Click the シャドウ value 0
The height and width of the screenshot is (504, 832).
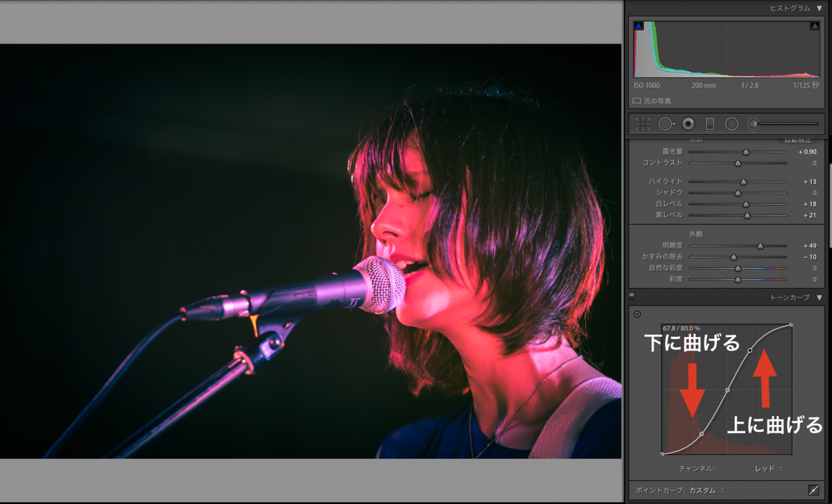pyautogui.click(x=815, y=193)
